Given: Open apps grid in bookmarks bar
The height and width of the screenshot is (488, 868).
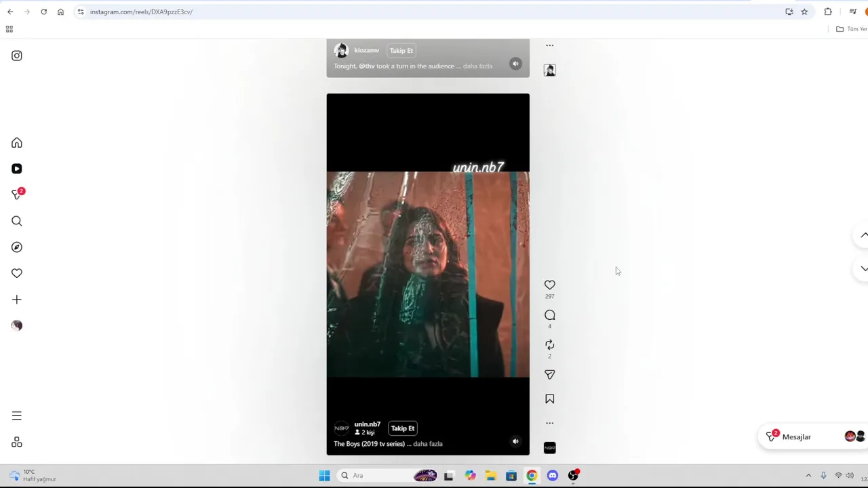Looking at the screenshot, I should pyautogui.click(x=9, y=29).
